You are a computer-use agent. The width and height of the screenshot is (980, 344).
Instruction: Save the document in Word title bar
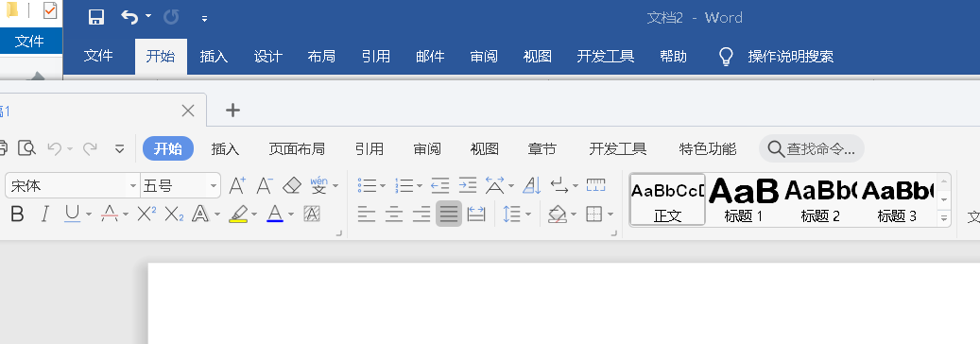click(x=96, y=17)
